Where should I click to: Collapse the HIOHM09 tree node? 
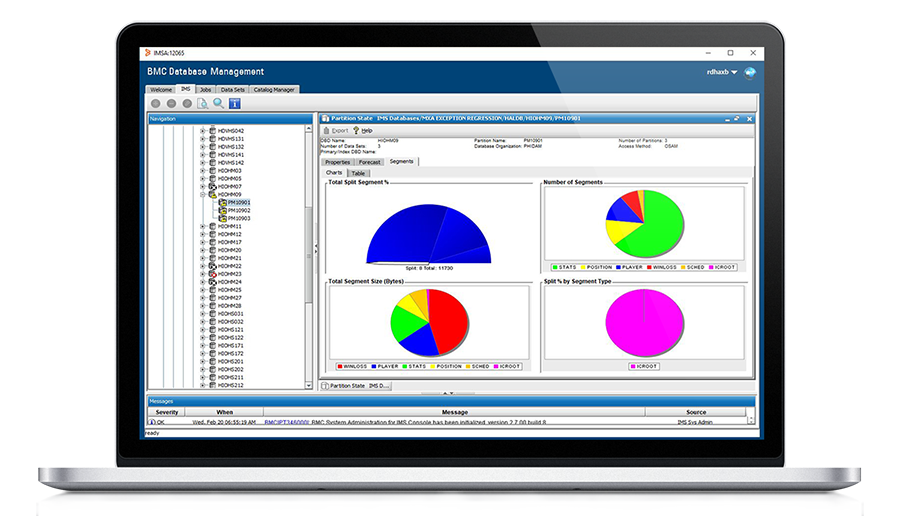[x=203, y=194]
